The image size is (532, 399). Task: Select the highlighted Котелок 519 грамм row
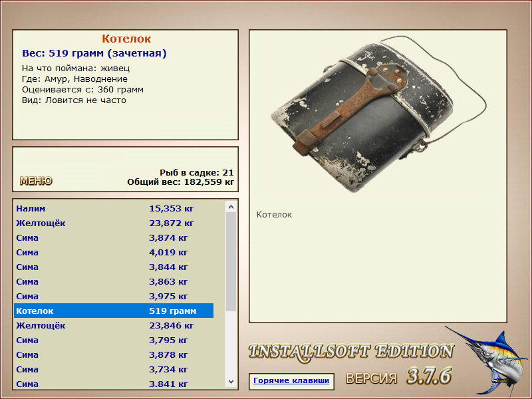tap(114, 311)
